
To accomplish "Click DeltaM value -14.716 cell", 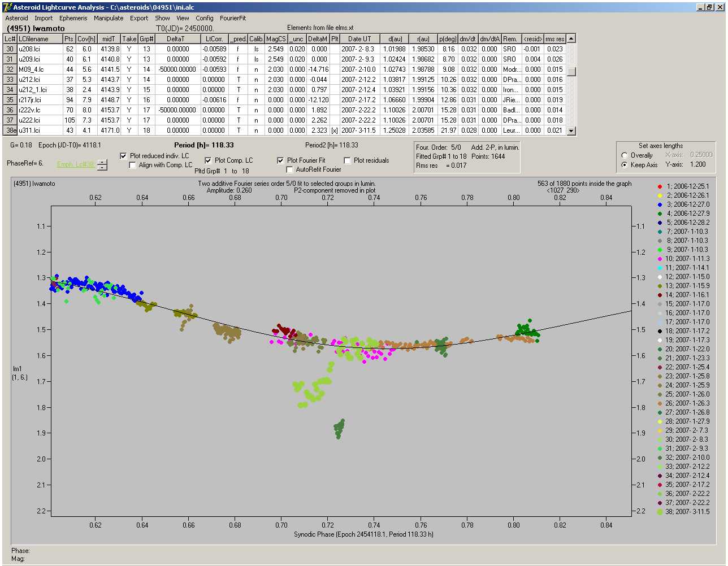I will pyautogui.click(x=318, y=69).
